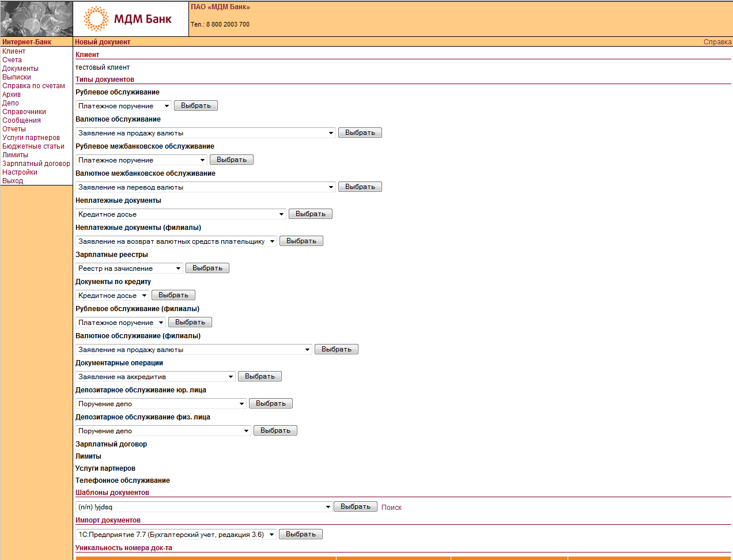Open Настройки from the left menu
The image size is (733, 560).
tap(20, 172)
